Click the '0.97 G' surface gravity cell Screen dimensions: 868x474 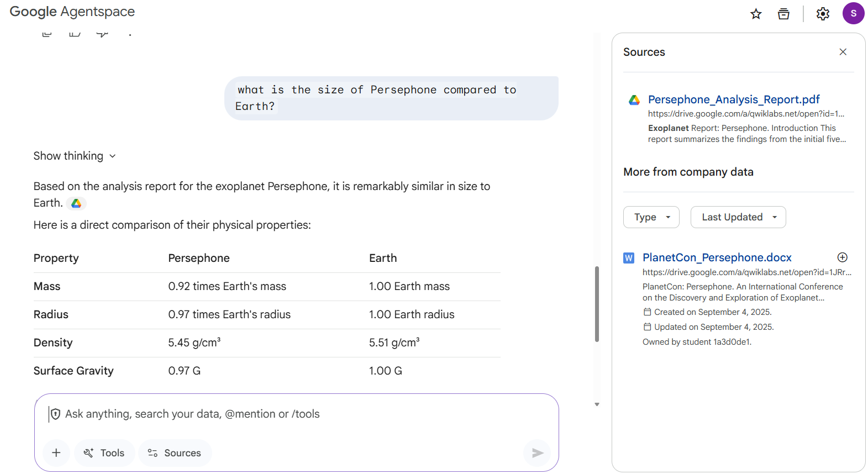click(185, 371)
